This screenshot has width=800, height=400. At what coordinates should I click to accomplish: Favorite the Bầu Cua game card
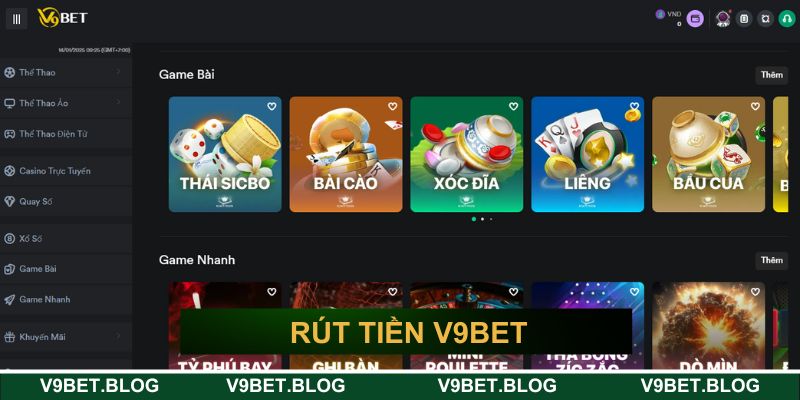point(755,106)
